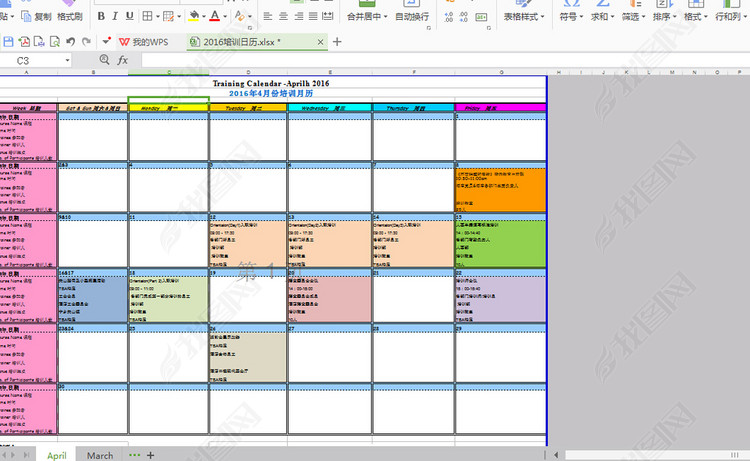The image size is (750, 461).
Task: Toggle bold formatting
Action: coord(102,16)
